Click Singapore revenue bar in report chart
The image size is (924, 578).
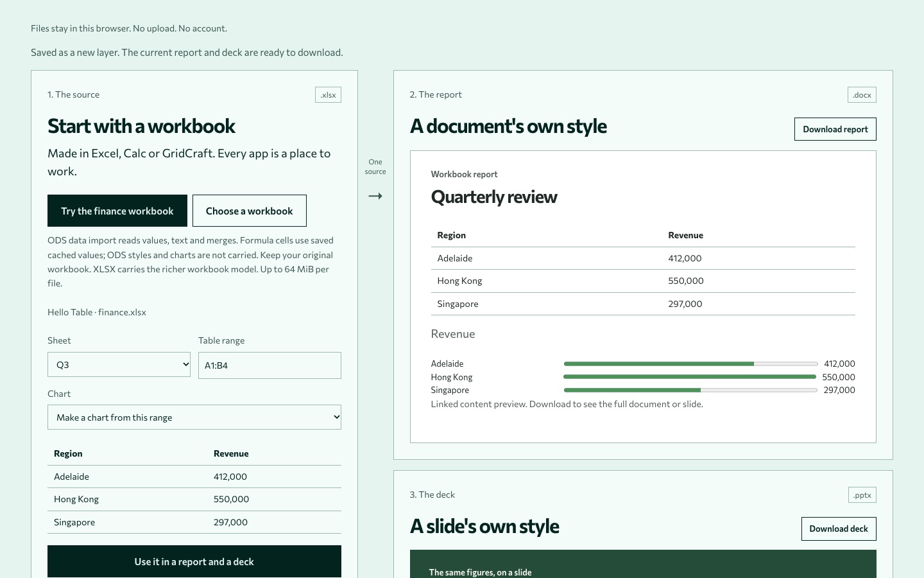tap(690, 390)
